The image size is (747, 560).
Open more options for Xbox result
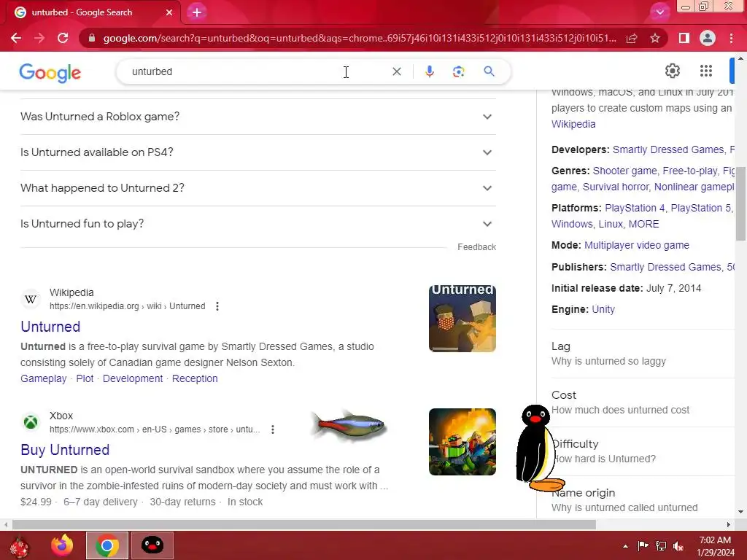click(x=273, y=429)
